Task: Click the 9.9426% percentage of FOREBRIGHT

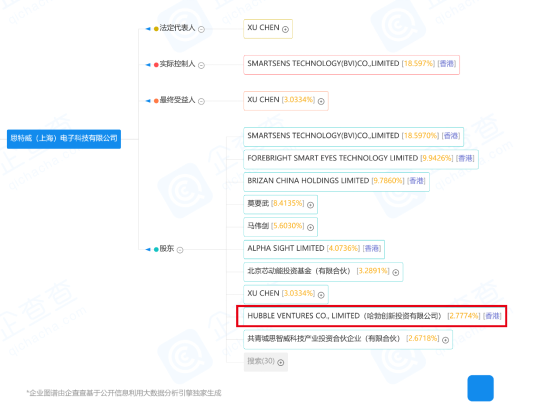Action: point(437,158)
